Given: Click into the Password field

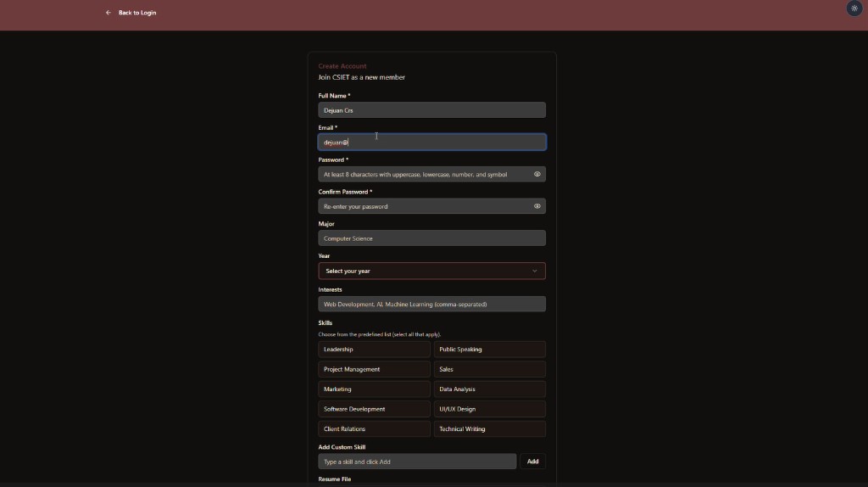Looking at the screenshot, I should pyautogui.click(x=431, y=175).
